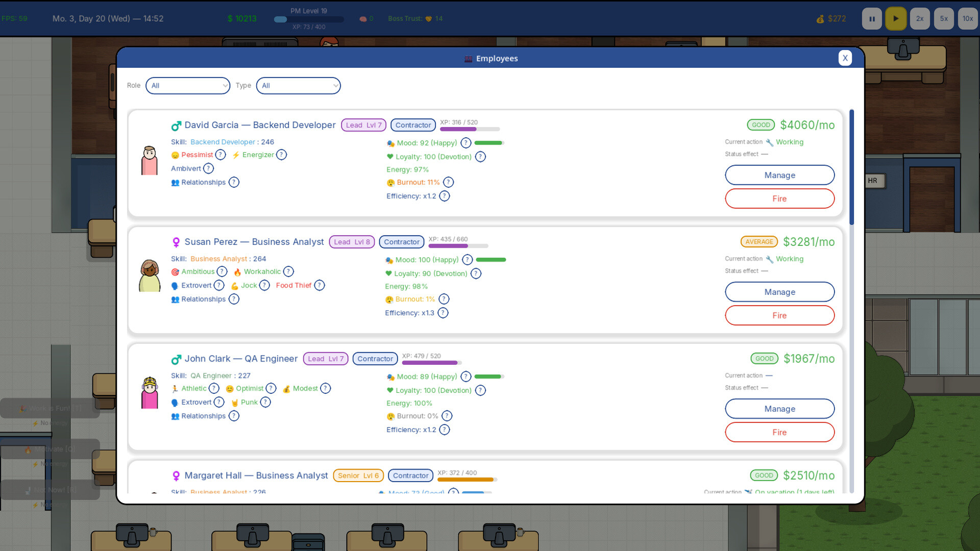Click Susan Perez's Contractor badge

[402, 242]
